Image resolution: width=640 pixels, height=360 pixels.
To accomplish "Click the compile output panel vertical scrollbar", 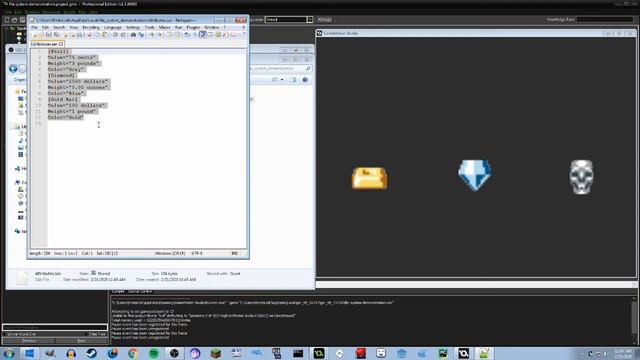I will 634,320.
